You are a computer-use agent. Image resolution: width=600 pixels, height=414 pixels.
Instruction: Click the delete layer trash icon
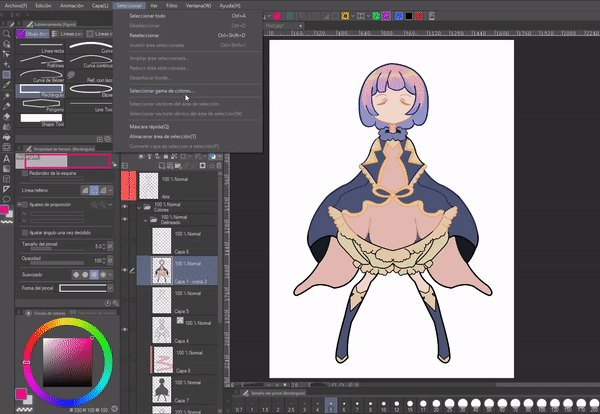coord(219,166)
